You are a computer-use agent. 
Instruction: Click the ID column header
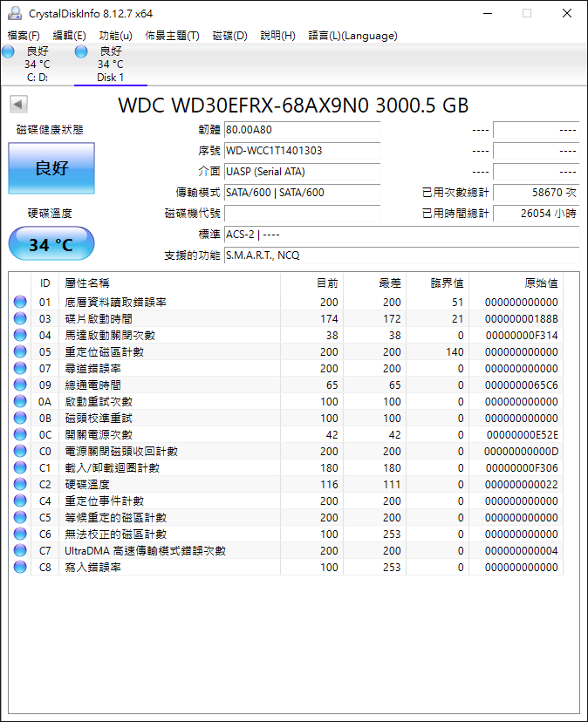coord(44,283)
